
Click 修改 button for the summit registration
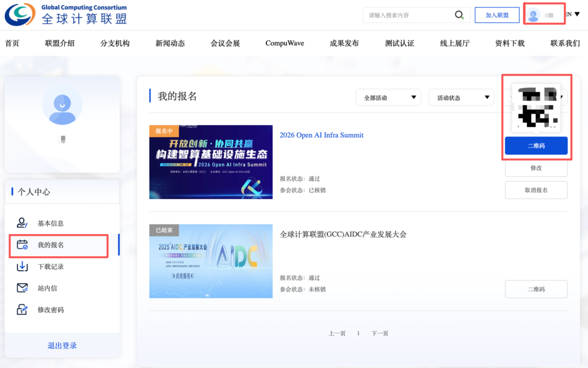(x=536, y=168)
